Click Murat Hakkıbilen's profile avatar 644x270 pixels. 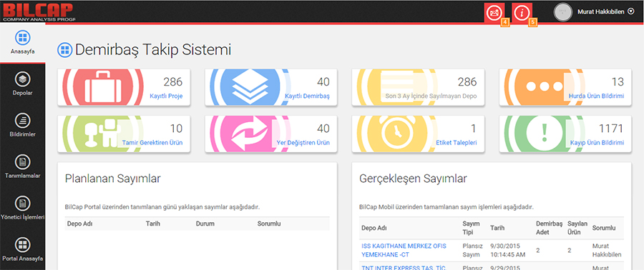(x=562, y=12)
